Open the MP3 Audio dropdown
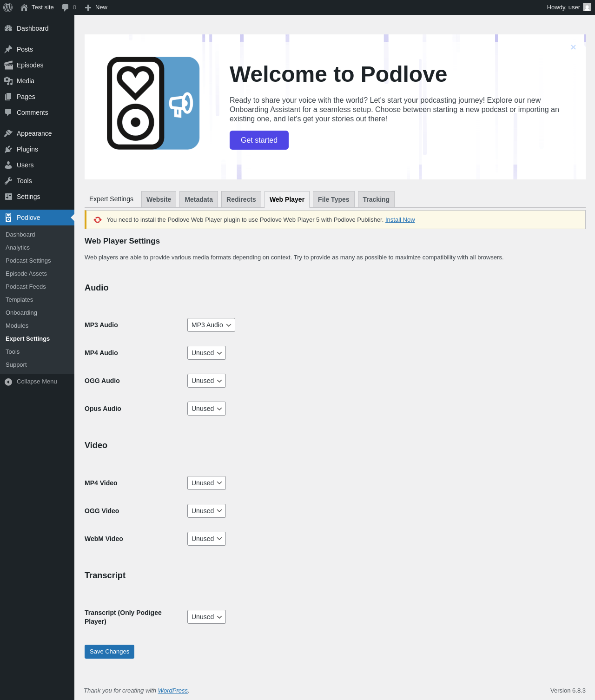The width and height of the screenshot is (595, 700). [211, 325]
